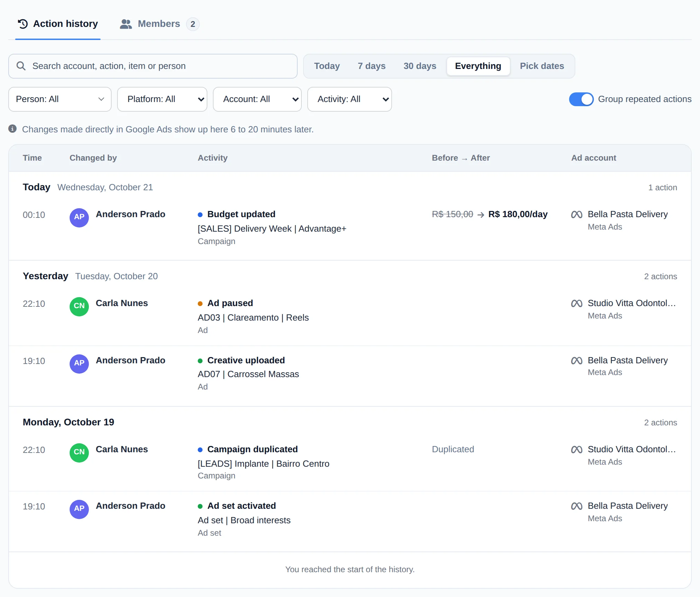Click AD07 | Carrossel Massas item
The image size is (700, 597).
[x=248, y=374]
